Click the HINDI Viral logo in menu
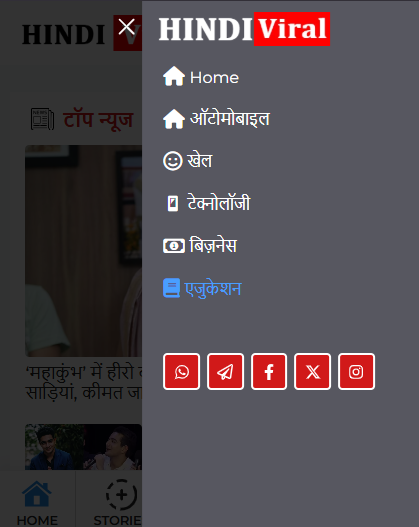 244,29
